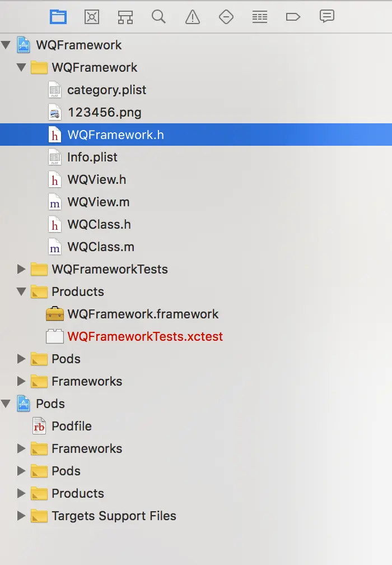392x565 pixels.
Task: Open the Test navigator tab
Action: pyautogui.click(x=226, y=17)
